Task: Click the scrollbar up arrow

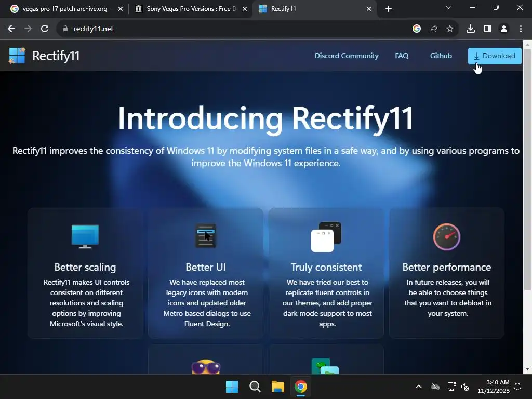Action: tap(528, 44)
